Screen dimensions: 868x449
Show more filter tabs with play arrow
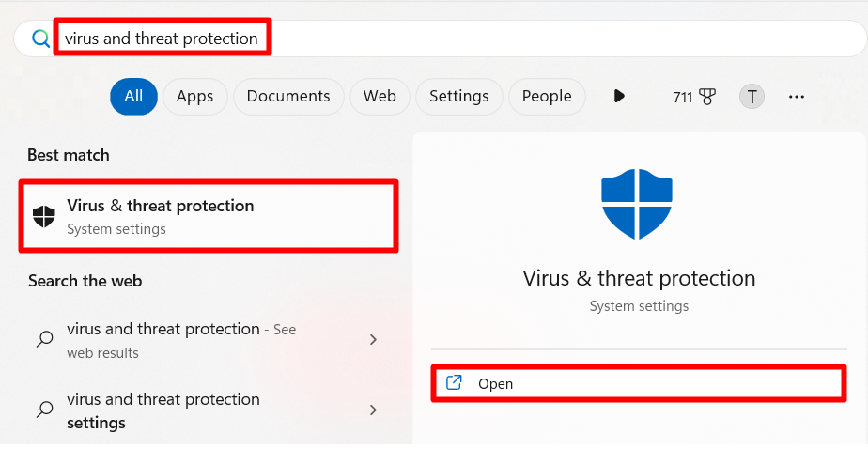pos(619,97)
